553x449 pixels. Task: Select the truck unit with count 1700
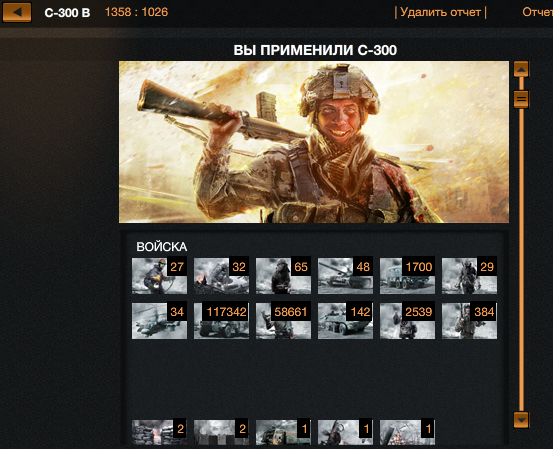tap(408, 275)
